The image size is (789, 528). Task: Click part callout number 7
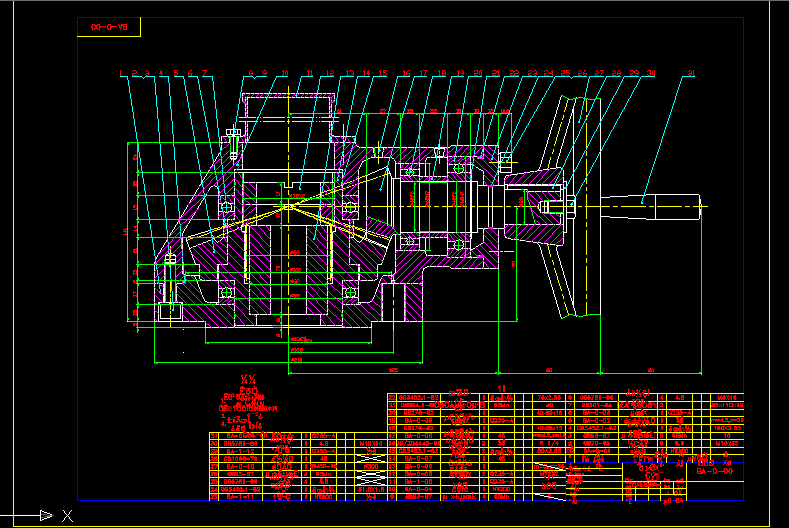coord(204,73)
